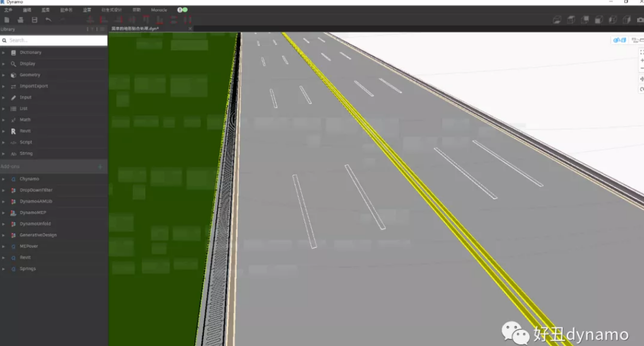
Task: Select the DynamoUnfold add-on label
Action: [35, 224]
